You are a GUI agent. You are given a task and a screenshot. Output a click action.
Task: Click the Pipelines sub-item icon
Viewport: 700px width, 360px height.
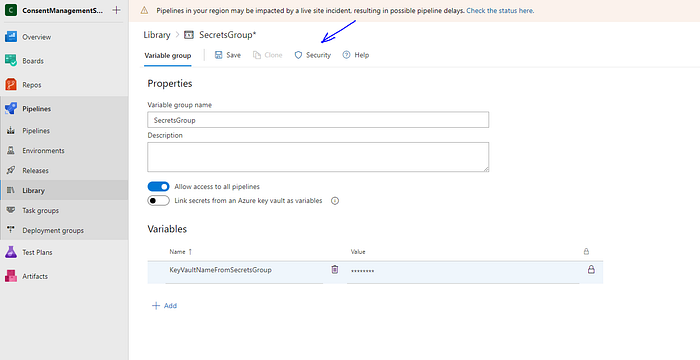click(11, 130)
